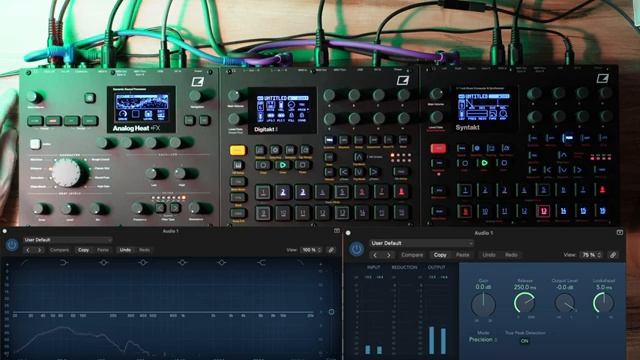Click the Output Level knob
Image resolution: width=640 pixels, height=360 pixels.
coord(565,303)
